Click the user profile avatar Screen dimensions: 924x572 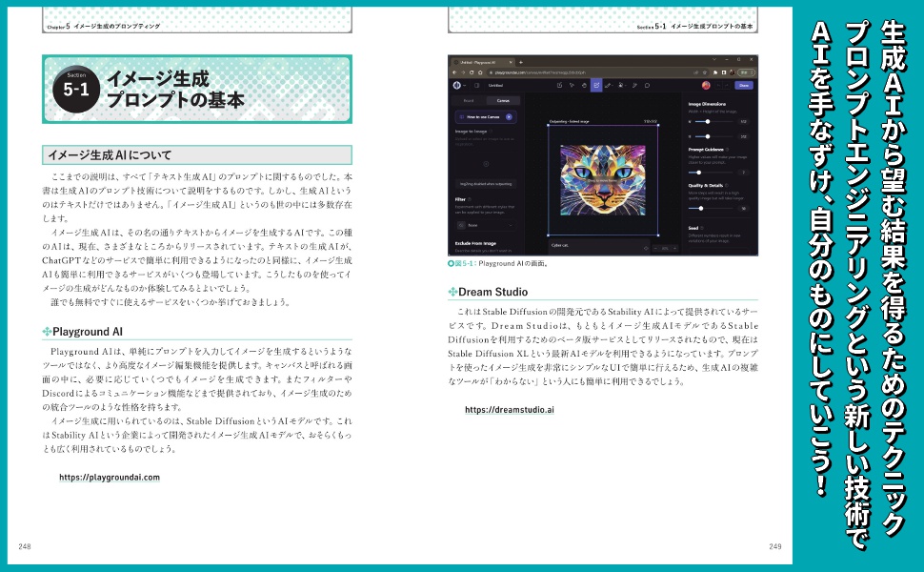coord(706,85)
